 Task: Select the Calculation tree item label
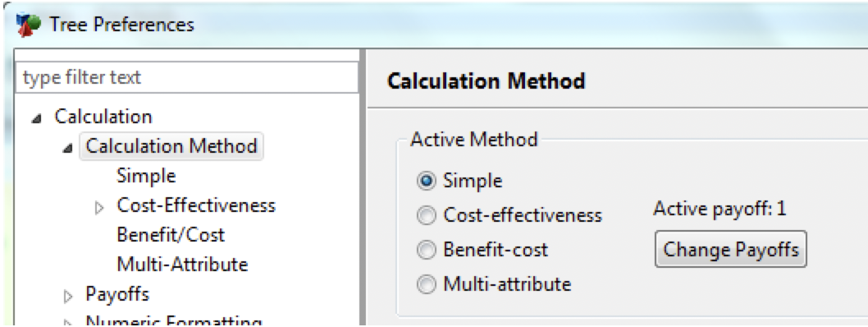tap(103, 117)
